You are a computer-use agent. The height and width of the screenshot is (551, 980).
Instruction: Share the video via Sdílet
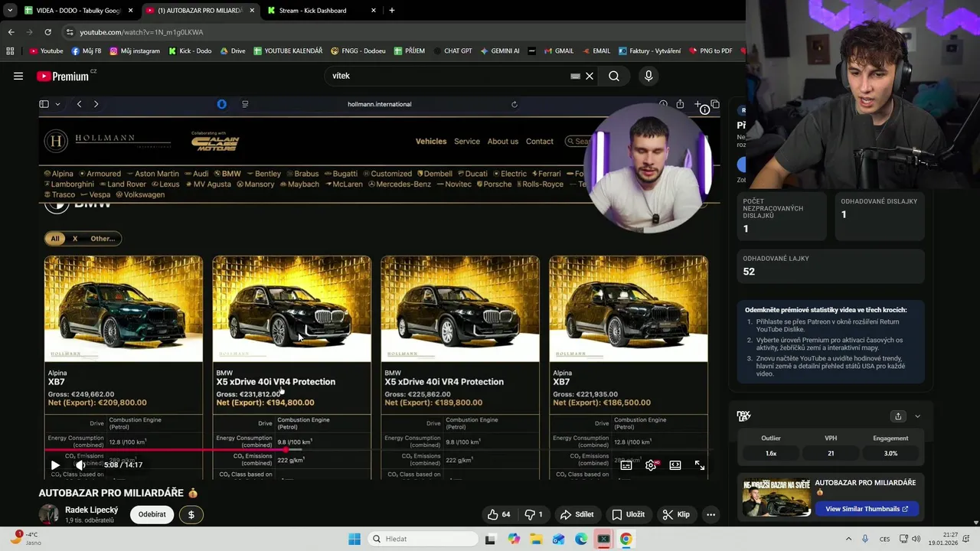click(577, 514)
